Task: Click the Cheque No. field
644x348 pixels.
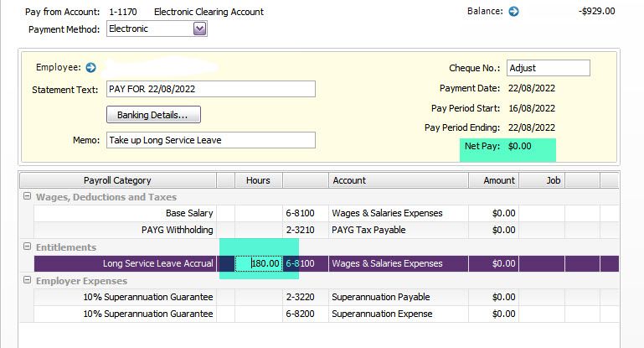Action: click(x=548, y=68)
